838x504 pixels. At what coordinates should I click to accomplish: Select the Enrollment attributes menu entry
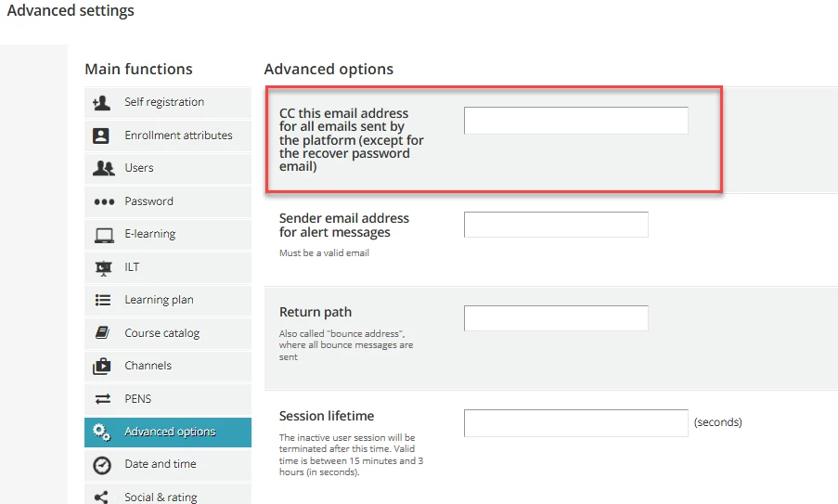click(x=178, y=136)
